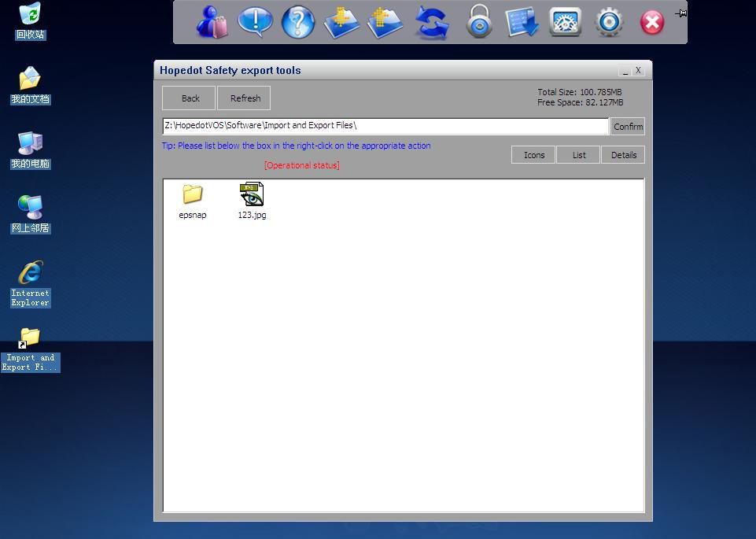Switch to Details view

[x=624, y=155]
